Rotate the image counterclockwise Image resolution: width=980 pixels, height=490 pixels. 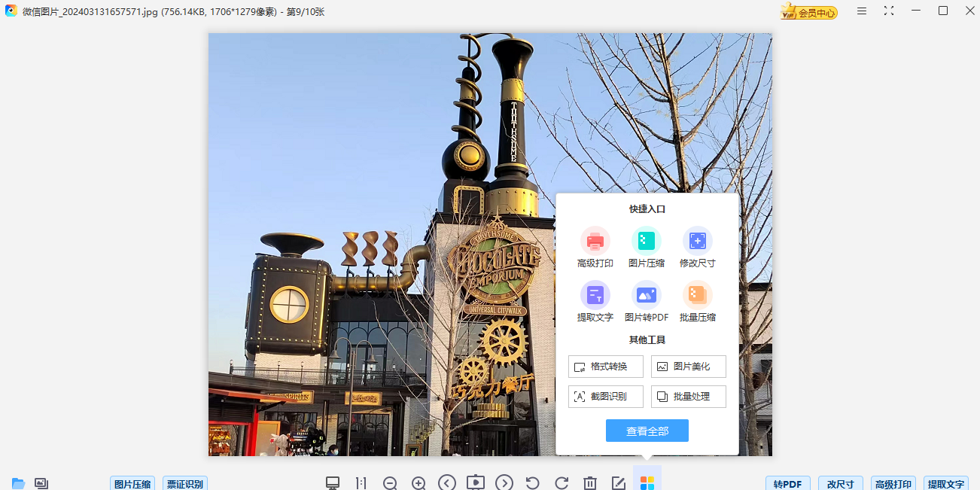[x=533, y=482]
